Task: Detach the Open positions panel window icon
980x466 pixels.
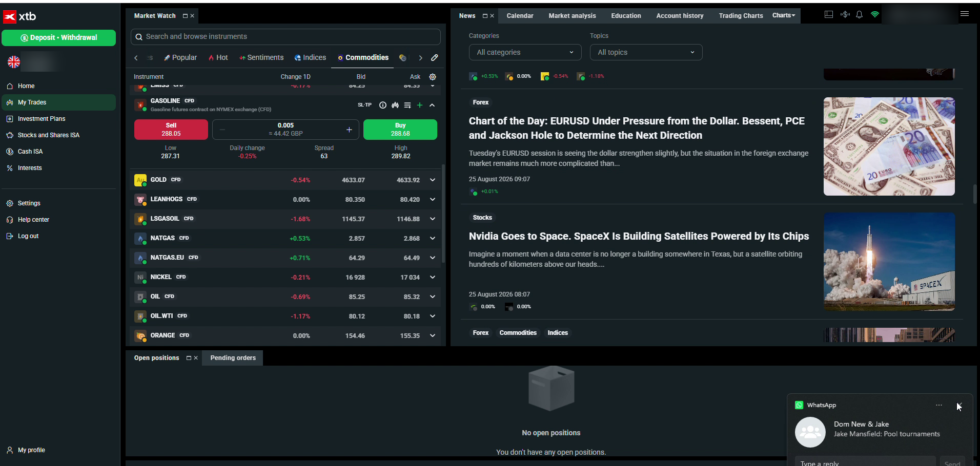Action: (x=189, y=358)
